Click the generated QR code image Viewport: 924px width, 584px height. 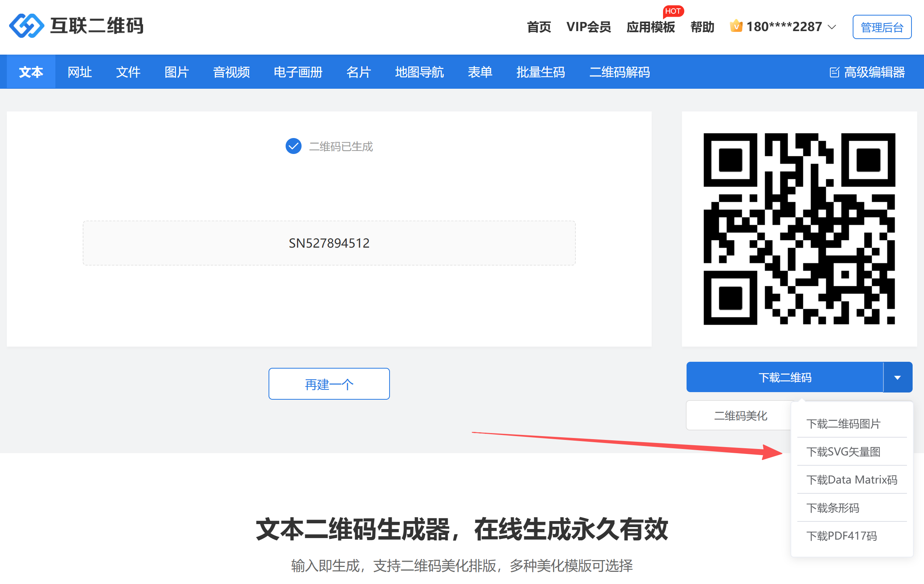[799, 229]
